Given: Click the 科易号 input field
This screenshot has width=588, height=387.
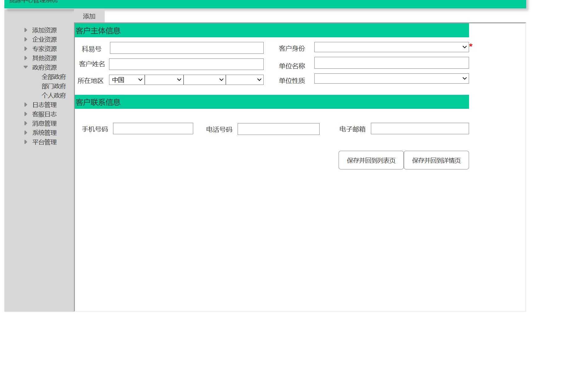Looking at the screenshot, I should [x=186, y=48].
